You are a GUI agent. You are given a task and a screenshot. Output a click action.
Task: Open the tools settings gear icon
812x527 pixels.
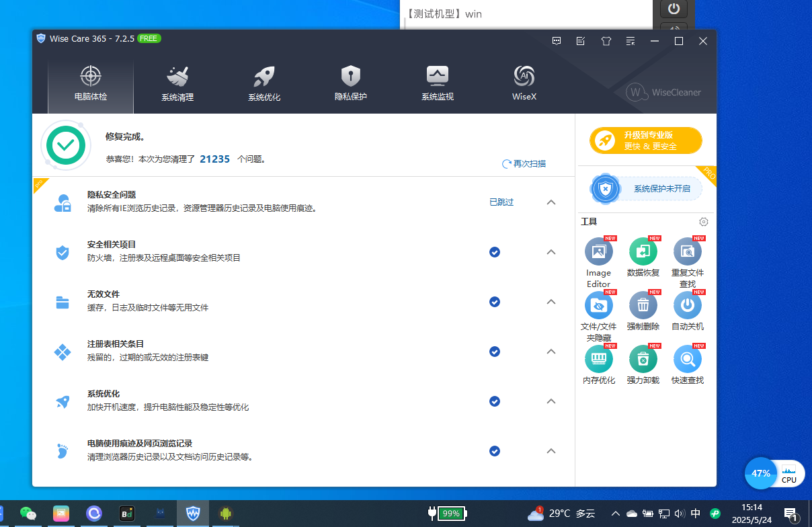pyautogui.click(x=704, y=222)
